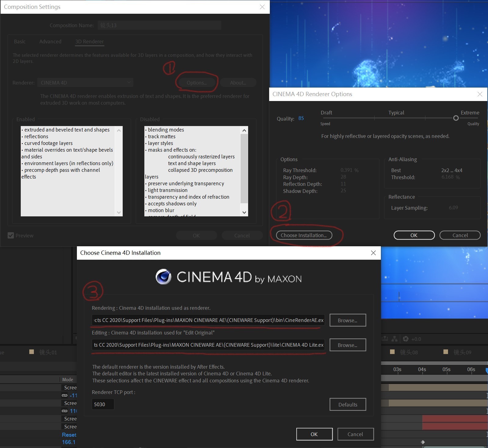
Task: Click the 06s mark on time ruler
Action: coord(471,369)
